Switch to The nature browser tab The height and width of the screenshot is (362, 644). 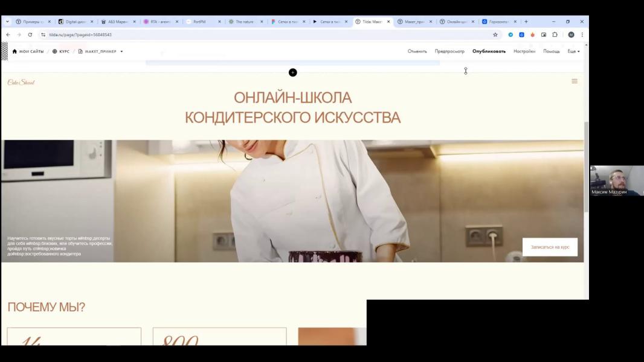(244, 22)
